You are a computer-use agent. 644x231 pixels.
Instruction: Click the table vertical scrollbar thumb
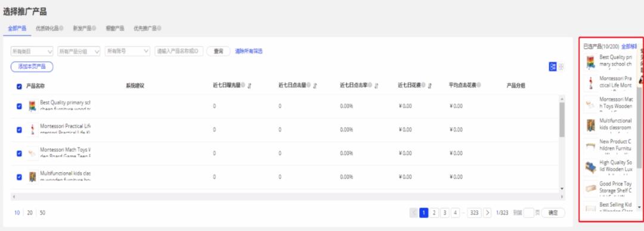click(x=562, y=120)
